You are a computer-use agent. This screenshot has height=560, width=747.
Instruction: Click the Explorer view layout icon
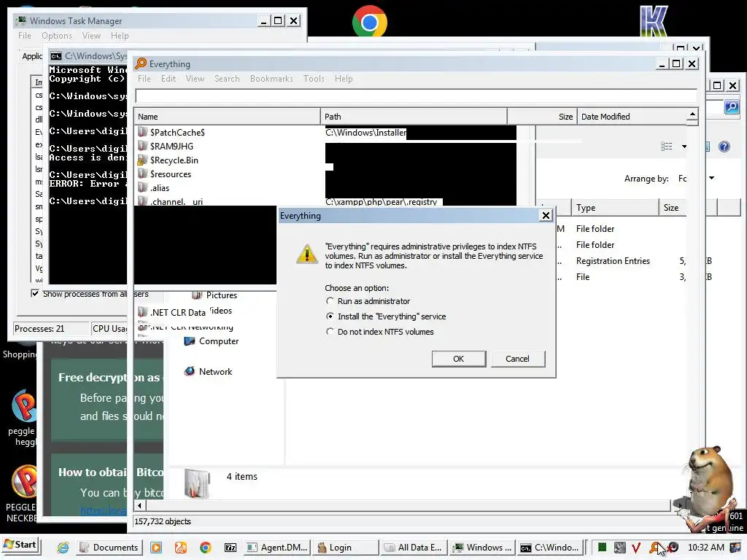tap(667, 146)
